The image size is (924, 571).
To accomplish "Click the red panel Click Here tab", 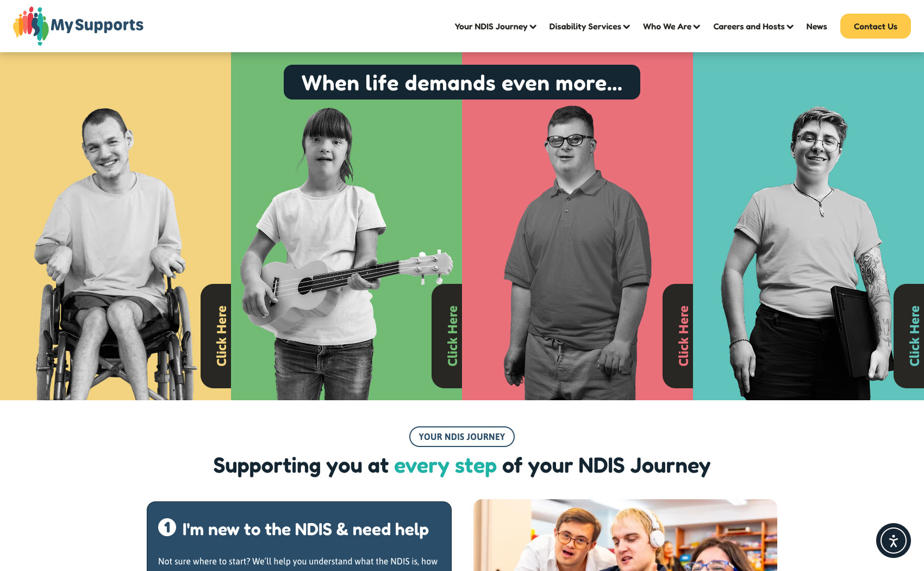I will point(678,336).
